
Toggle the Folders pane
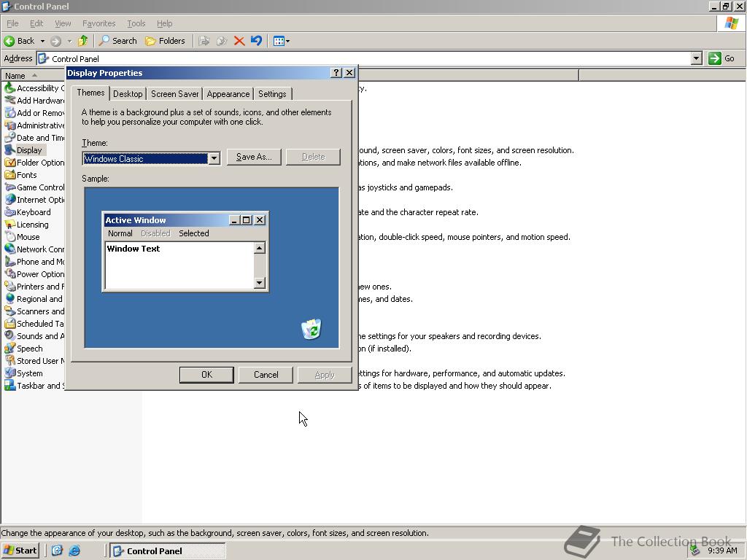pyautogui.click(x=165, y=41)
